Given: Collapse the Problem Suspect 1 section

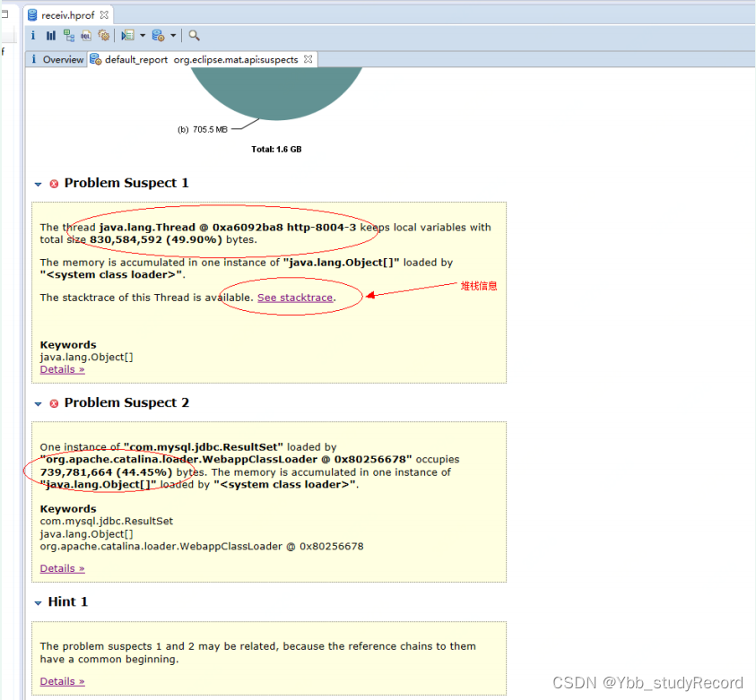Looking at the screenshot, I should coord(38,184).
